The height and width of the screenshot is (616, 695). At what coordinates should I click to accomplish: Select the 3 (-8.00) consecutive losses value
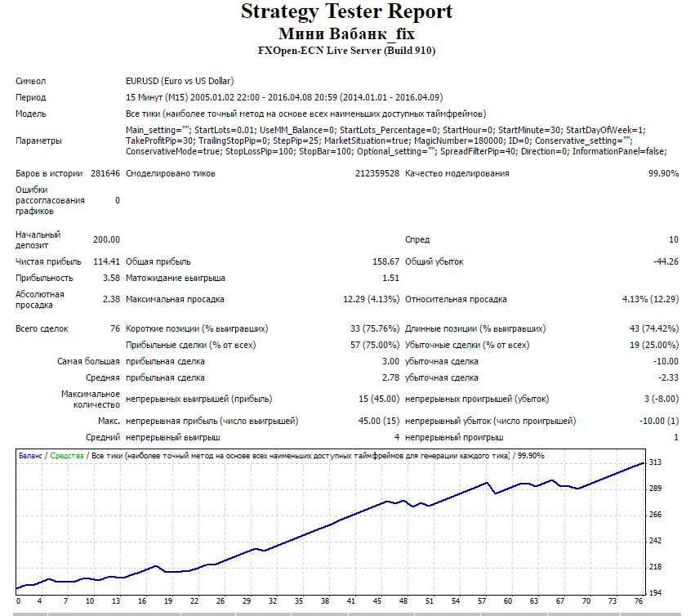662,400
